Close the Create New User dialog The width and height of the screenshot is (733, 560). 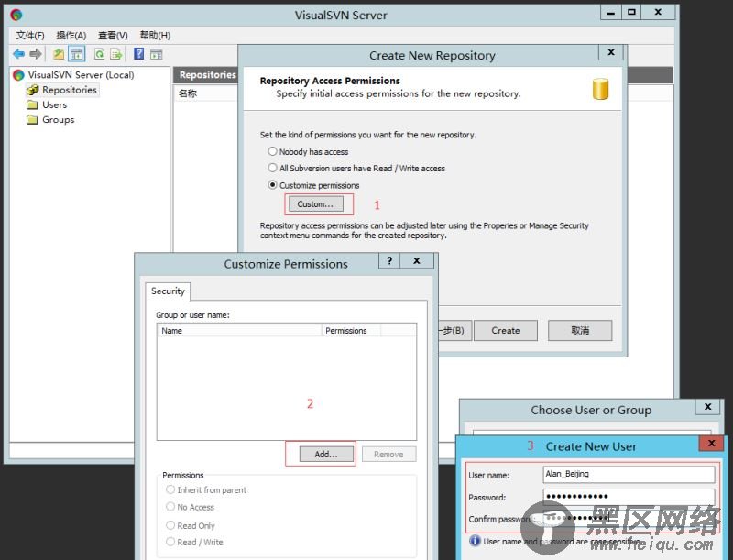(712, 443)
